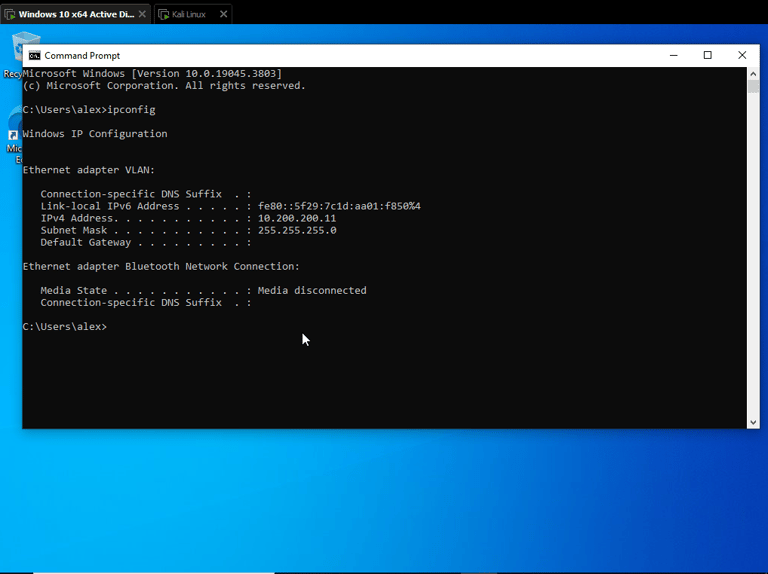Viewport: 768px width, 574px height.
Task: Click the 'Media State' label
Action: pyautogui.click(x=73, y=290)
